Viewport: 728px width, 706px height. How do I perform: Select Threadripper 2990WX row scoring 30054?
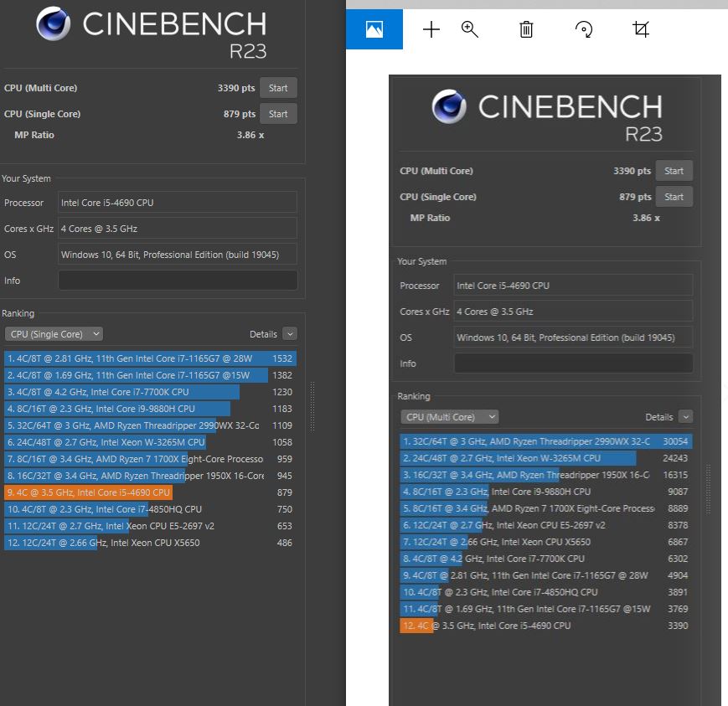[x=546, y=441]
